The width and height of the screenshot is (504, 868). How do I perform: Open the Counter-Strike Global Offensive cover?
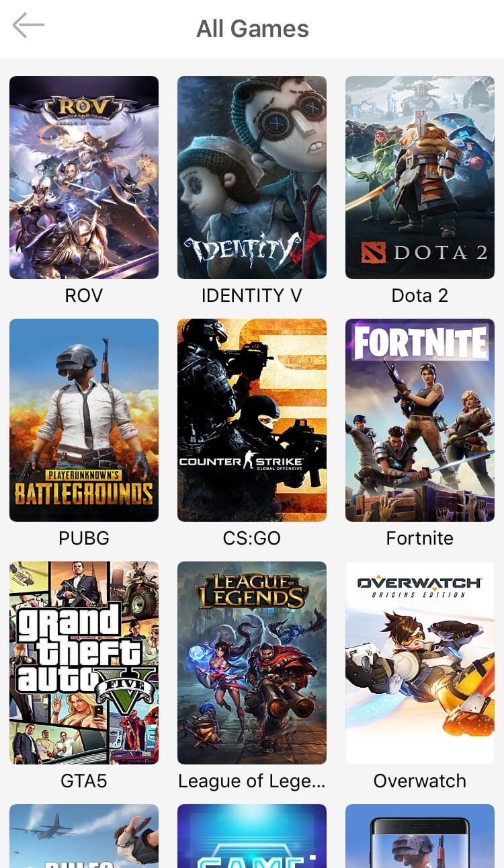point(252,420)
